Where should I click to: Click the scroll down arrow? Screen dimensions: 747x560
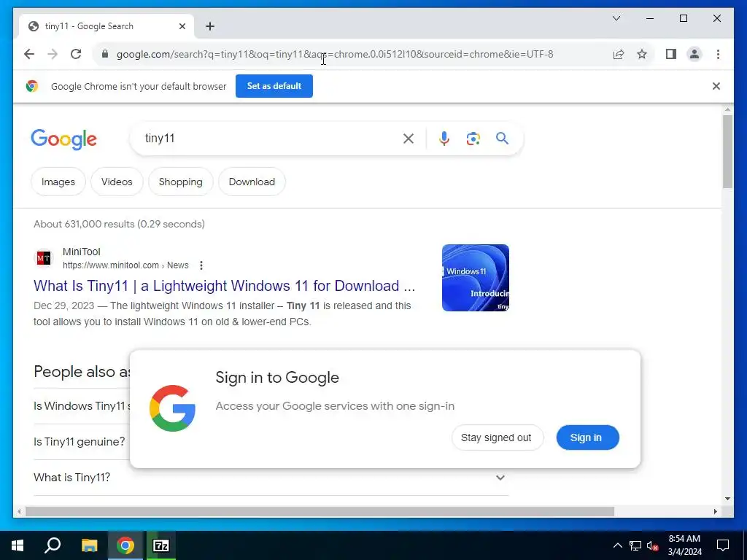pos(727,499)
